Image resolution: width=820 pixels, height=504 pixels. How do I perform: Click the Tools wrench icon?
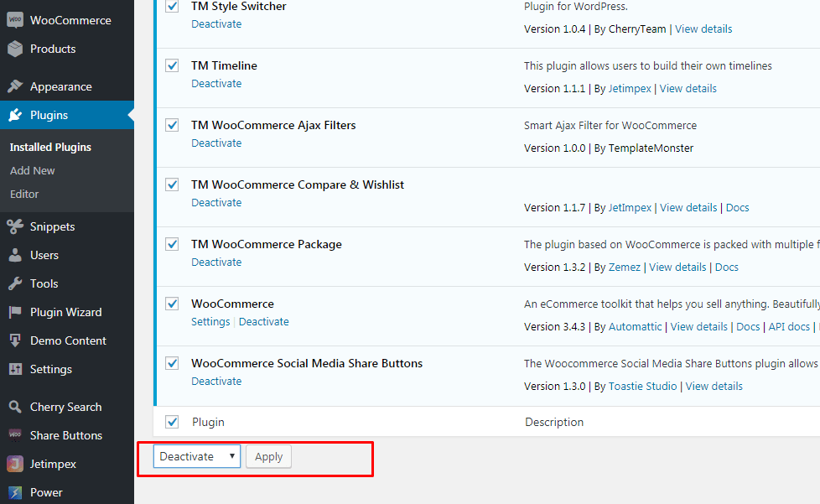click(15, 283)
